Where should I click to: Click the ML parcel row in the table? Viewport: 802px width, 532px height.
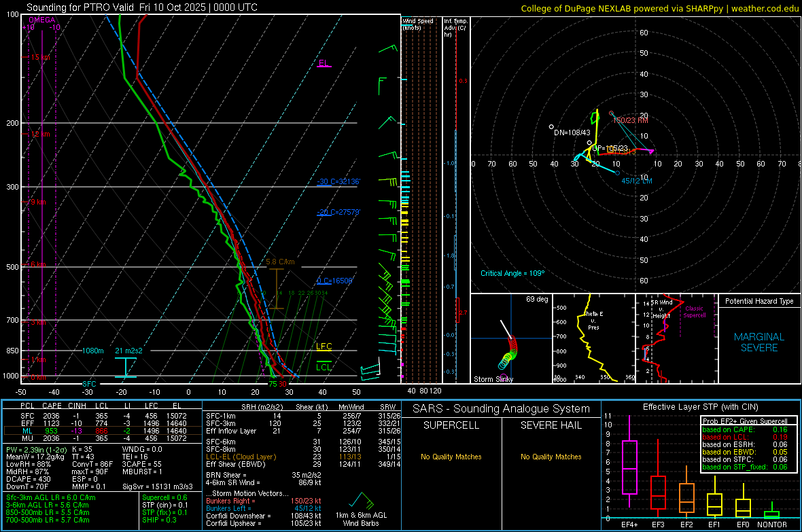click(103, 431)
